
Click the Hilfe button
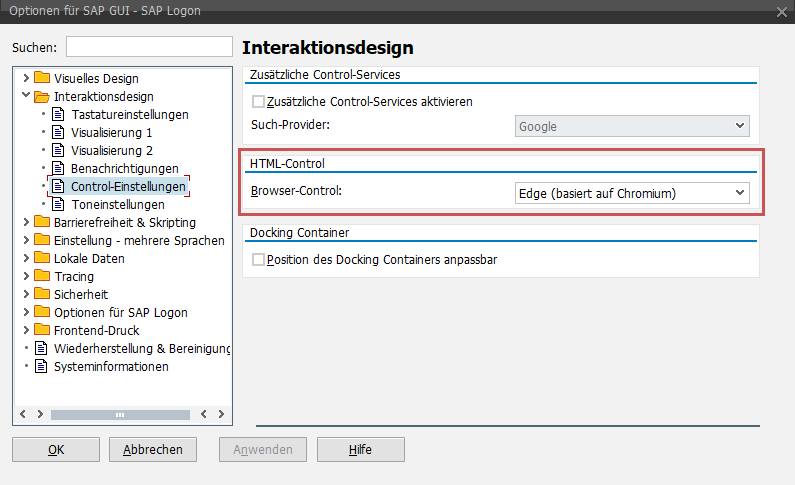pyautogui.click(x=360, y=450)
